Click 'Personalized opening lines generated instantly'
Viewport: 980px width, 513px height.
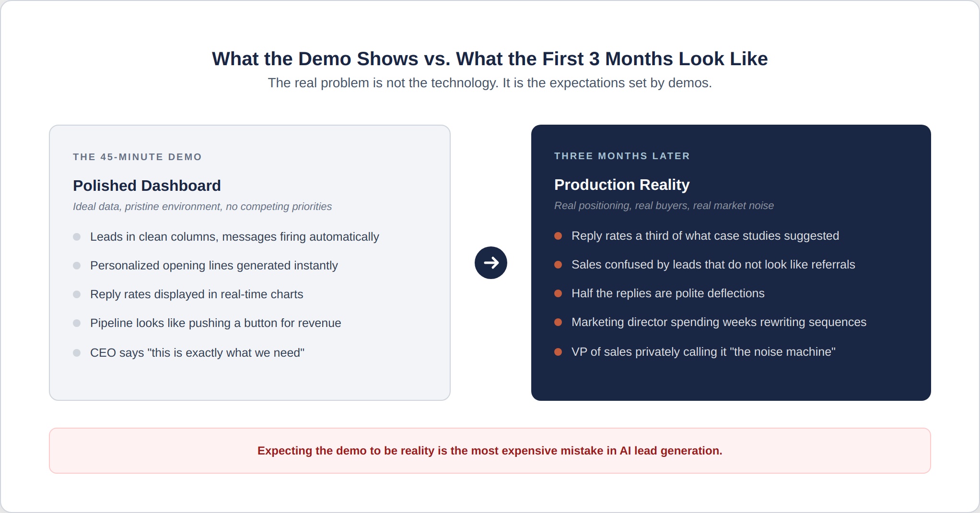click(x=214, y=266)
